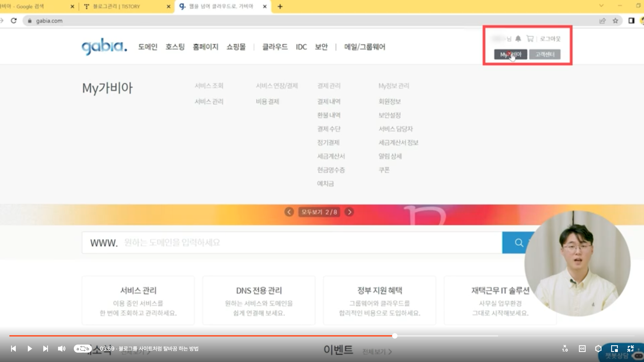This screenshot has width=644, height=362.
Task: Go to the previous video track
Action: (13, 349)
